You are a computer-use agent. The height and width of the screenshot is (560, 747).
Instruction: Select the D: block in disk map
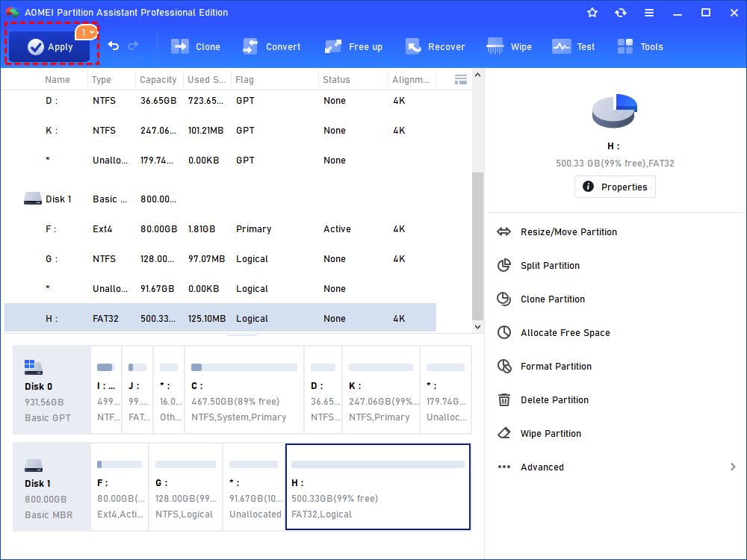pyautogui.click(x=323, y=390)
